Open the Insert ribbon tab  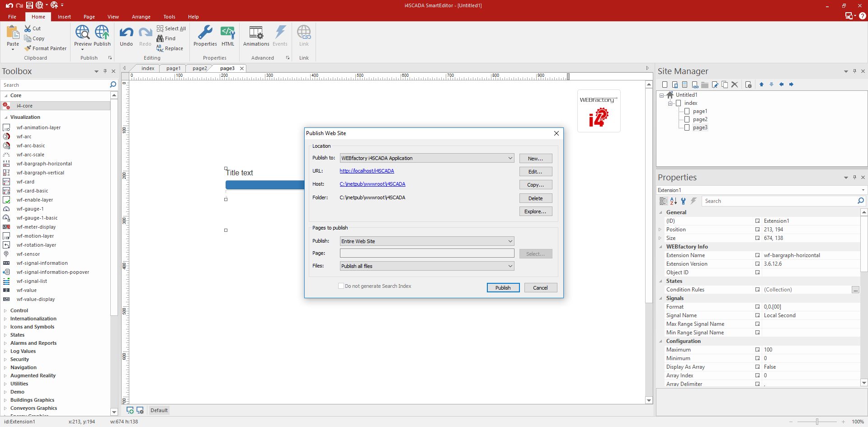[x=64, y=17]
